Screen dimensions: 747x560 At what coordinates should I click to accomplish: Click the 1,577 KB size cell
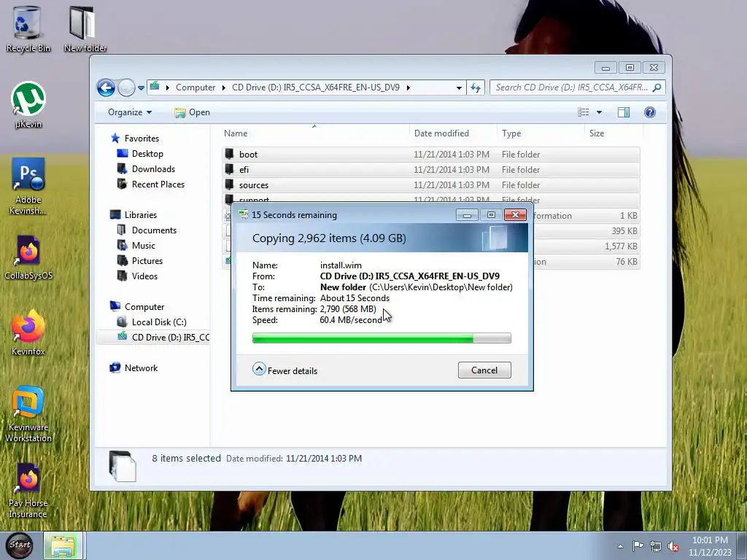pos(622,246)
